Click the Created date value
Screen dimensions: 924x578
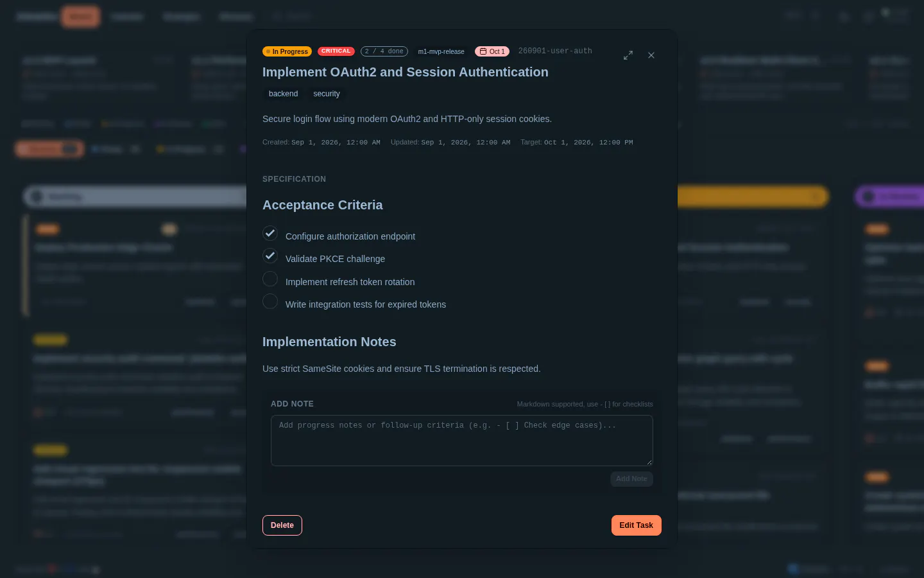click(336, 143)
